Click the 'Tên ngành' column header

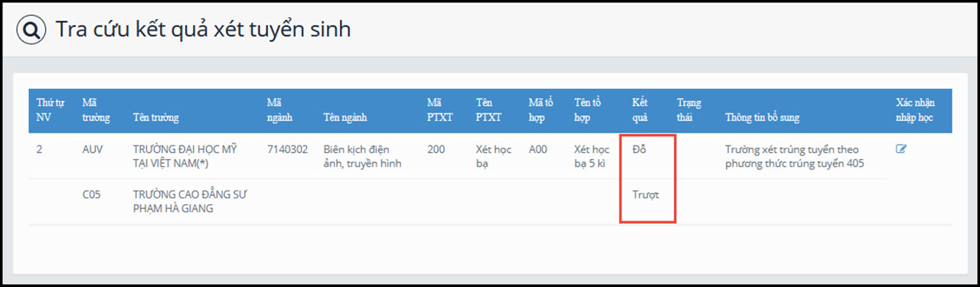tap(345, 118)
